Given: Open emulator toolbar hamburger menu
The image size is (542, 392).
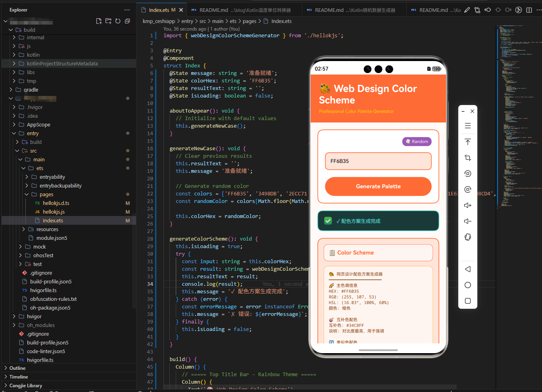Looking at the screenshot, I should tap(468, 126).
